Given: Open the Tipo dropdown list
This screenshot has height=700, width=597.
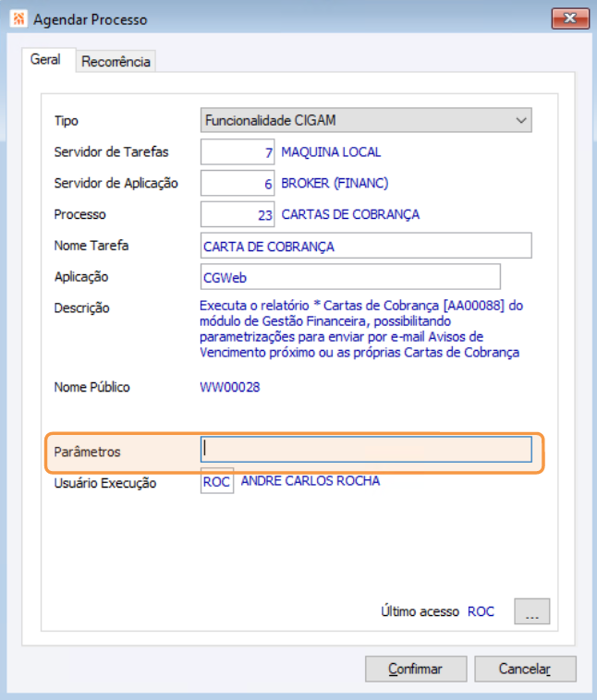Looking at the screenshot, I should tap(366, 120).
